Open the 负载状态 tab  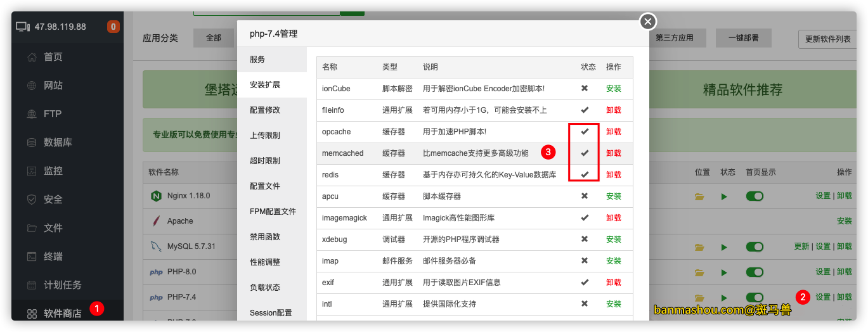[272, 287]
